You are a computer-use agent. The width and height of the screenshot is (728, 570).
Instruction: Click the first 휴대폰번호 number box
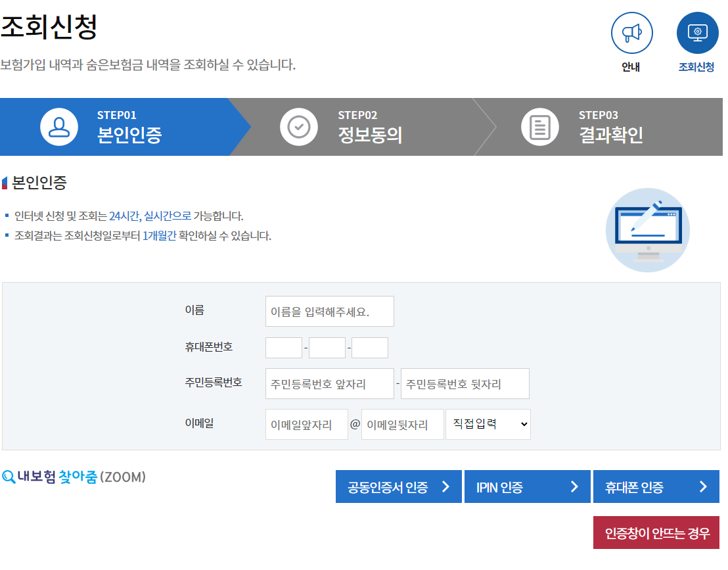coord(283,347)
